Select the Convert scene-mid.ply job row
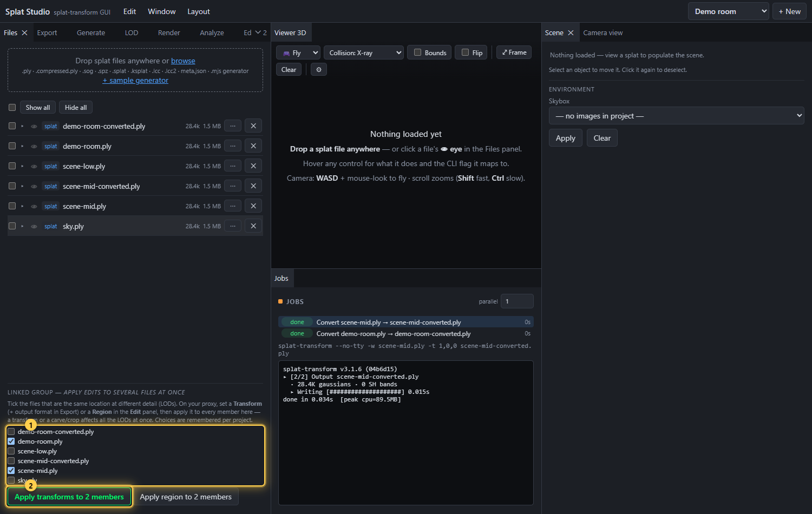Viewport: 812px width, 514px height. click(406, 322)
